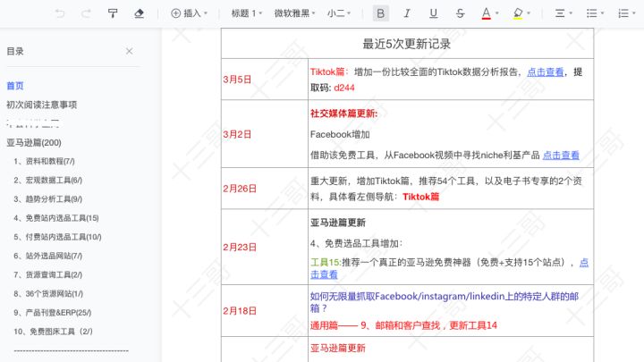
Task: Select 首页 in the outline
Action: (x=15, y=86)
